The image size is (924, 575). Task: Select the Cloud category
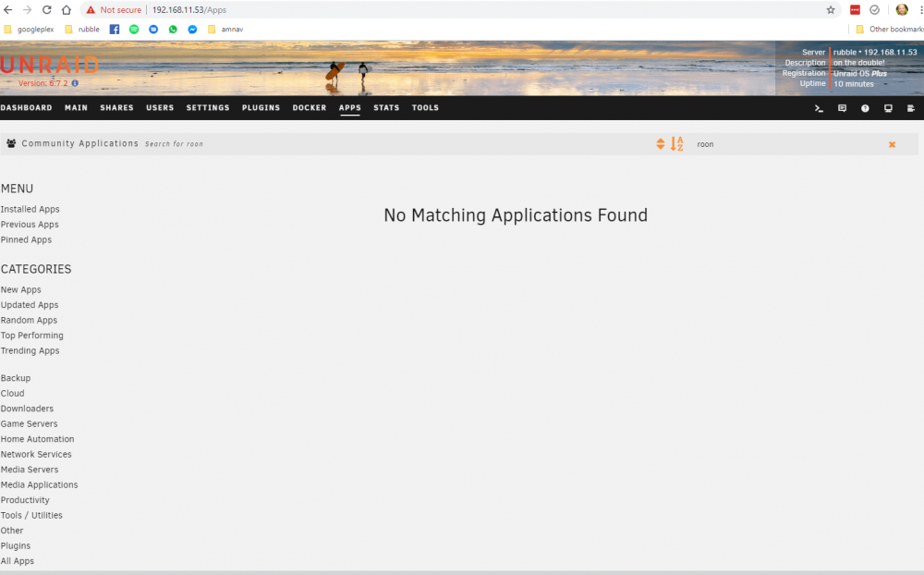[x=12, y=394]
